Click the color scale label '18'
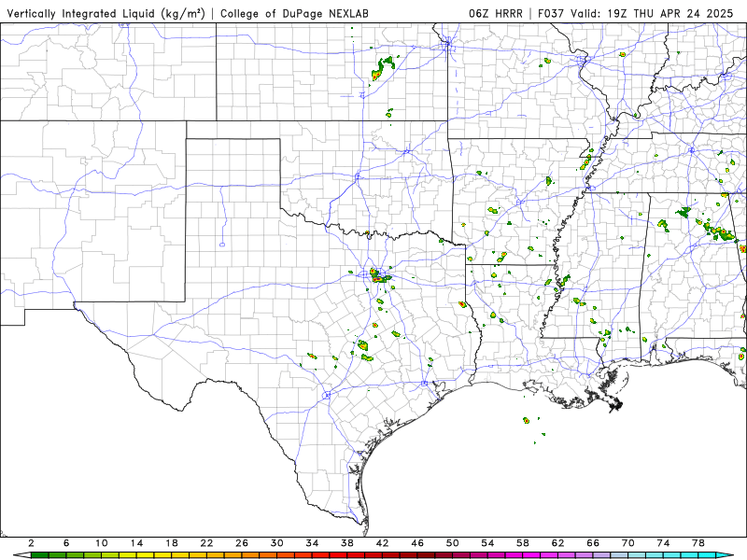 coord(172,543)
